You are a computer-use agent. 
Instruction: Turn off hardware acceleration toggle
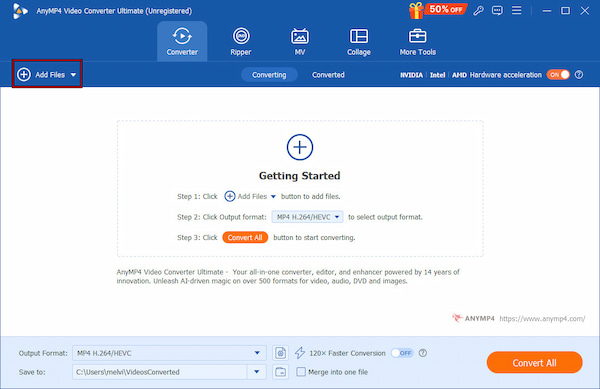pyautogui.click(x=558, y=75)
